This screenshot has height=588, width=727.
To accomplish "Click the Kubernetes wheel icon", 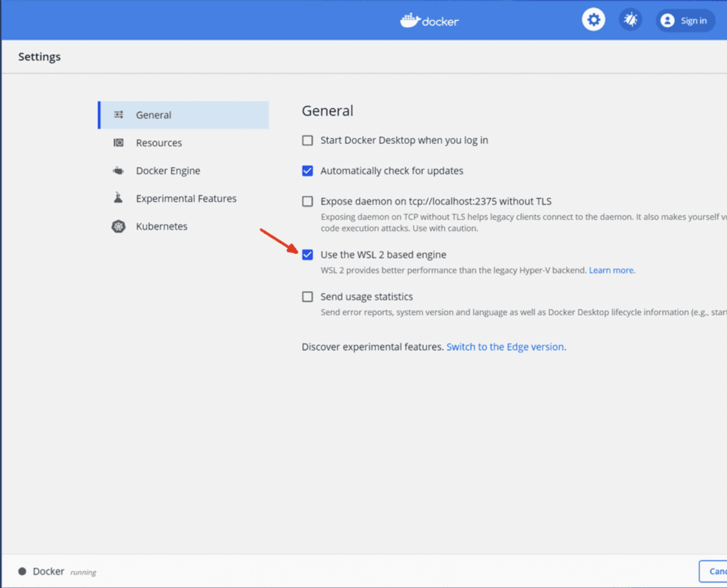I will point(118,226).
